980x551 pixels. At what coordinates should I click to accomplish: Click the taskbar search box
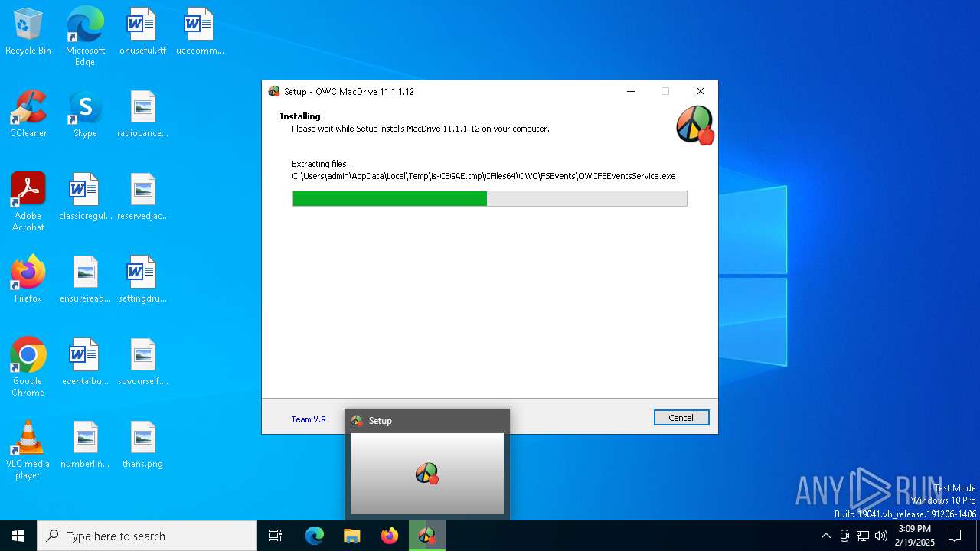[147, 536]
